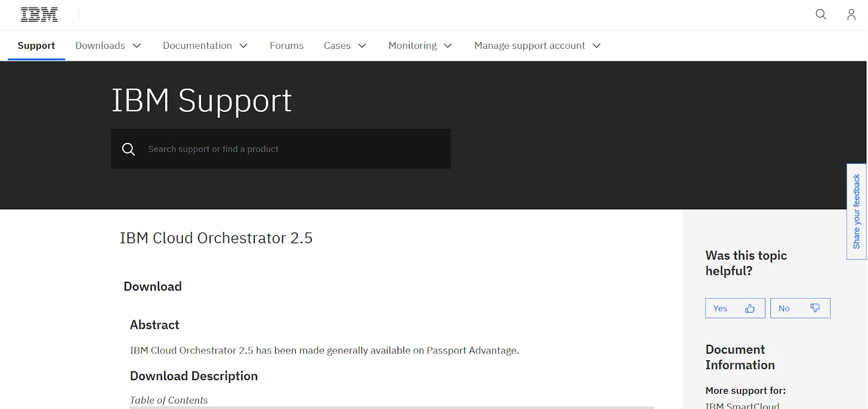The width and height of the screenshot is (868, 409).
Task: Click the IBM Support heading
Action: (202, 100)
